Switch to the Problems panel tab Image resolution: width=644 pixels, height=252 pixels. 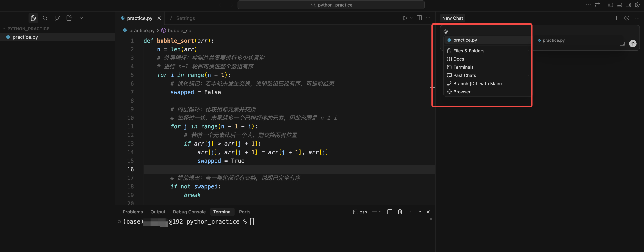(x=133, y=212)
